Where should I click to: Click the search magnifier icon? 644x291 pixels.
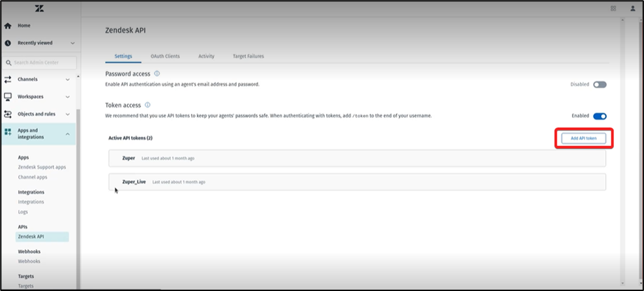point(8,63)
